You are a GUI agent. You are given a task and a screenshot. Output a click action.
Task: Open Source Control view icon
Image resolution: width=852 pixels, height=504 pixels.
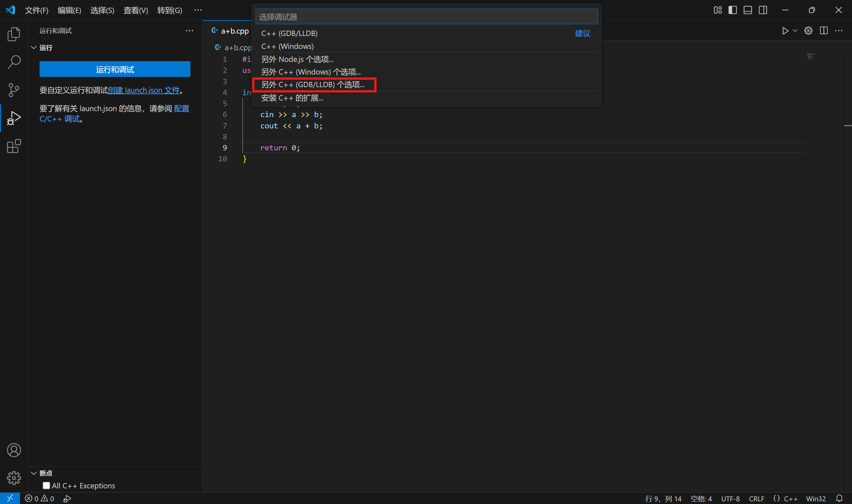[14, 90]
